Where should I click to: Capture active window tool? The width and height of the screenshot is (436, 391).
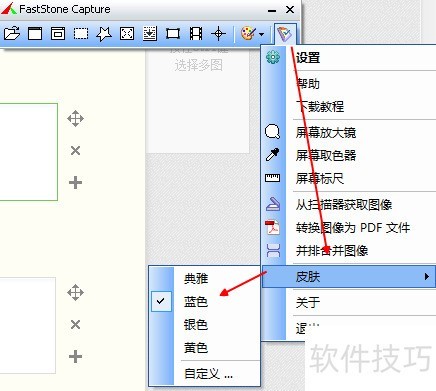pyautogui.click(x=35, y=34)
